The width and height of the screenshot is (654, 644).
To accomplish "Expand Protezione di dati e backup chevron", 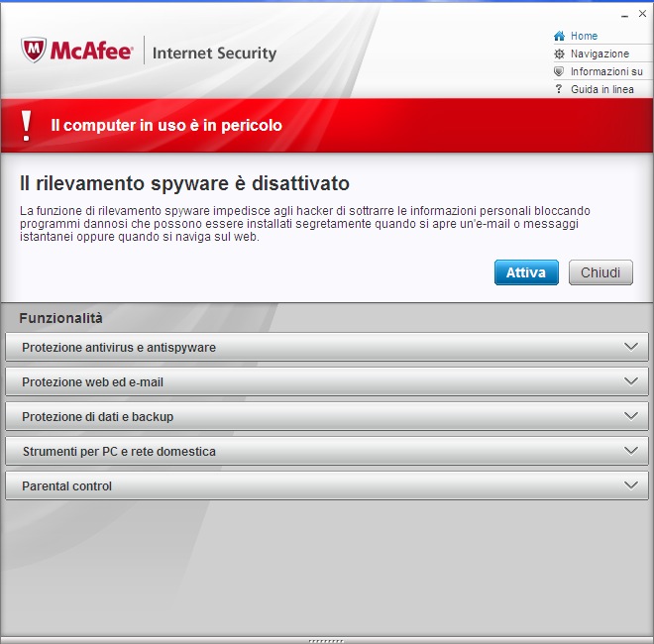I will (x=631, y=416).
